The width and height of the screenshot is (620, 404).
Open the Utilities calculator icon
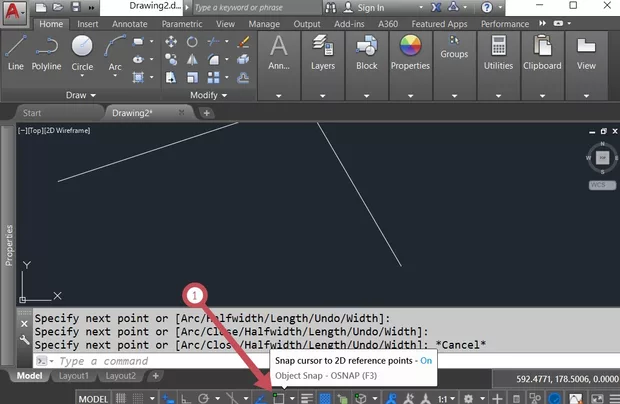pyautogui.click(x=498, y=51)
